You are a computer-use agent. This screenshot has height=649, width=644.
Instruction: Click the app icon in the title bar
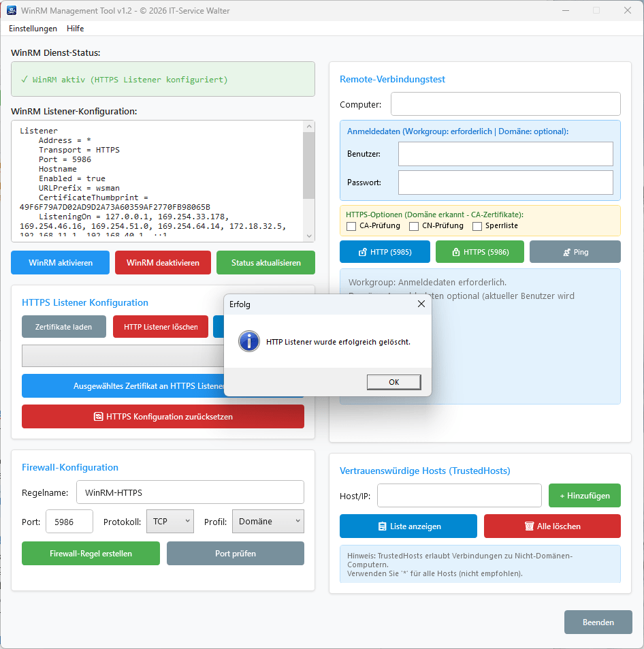coord(12,11)
